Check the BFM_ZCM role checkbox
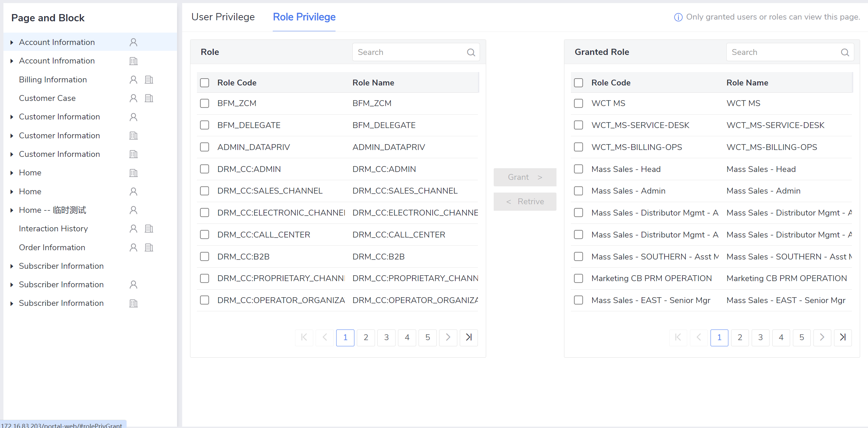The height and width of the screenshot is (428, 868). (x=204, y=103)
